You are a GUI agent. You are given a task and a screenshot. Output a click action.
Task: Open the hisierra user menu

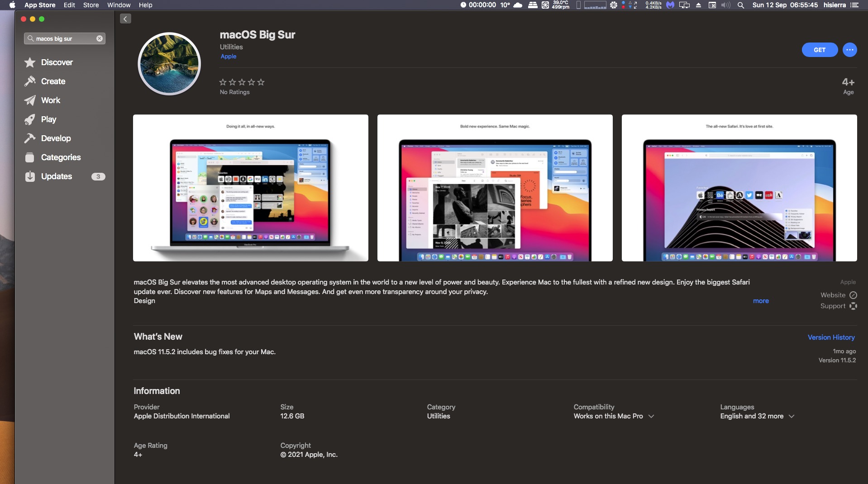[x=835, y=5]
